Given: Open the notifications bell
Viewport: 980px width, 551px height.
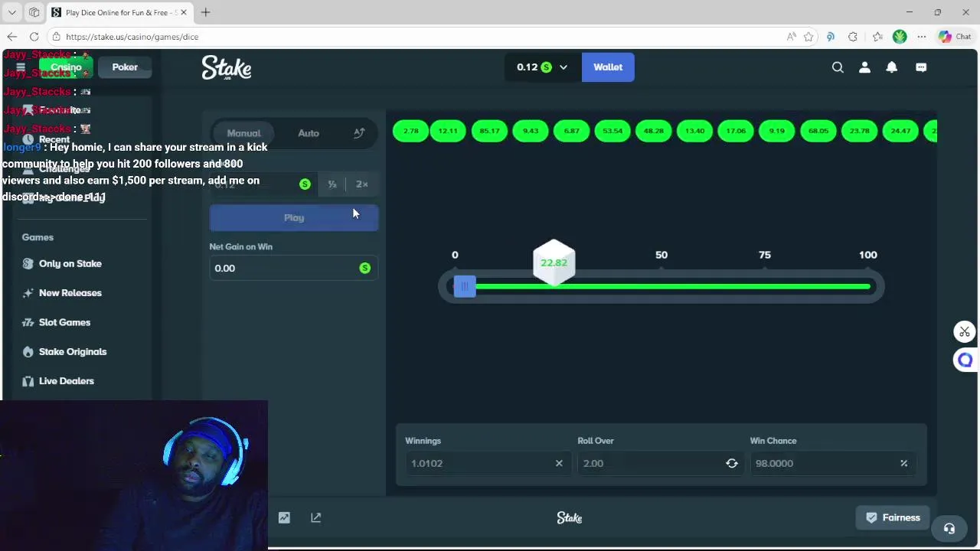Looking at the screenshot, I should (892, 67).
